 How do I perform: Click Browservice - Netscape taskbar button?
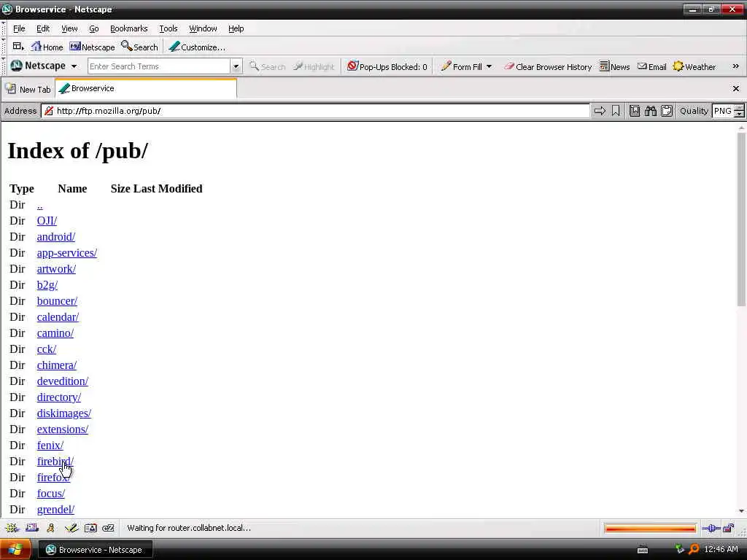[x=95, y=550]
